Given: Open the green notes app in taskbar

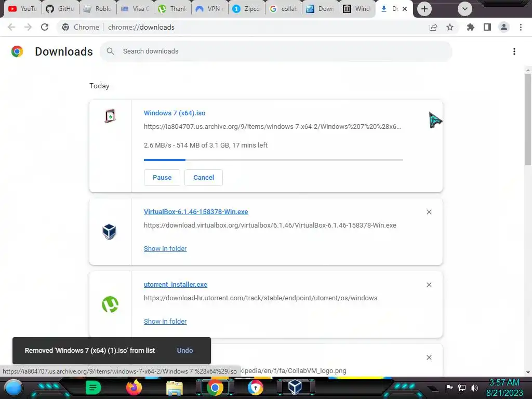Looking at the screenshot, I should pos(93,388).
